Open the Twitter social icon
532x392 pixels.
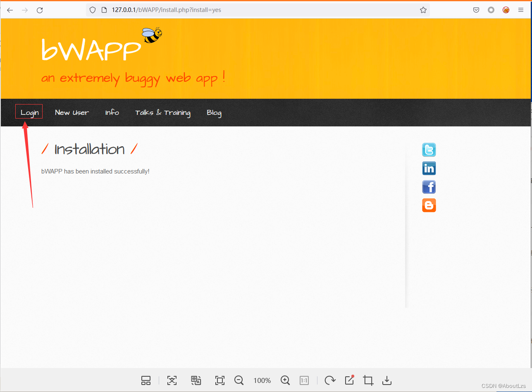429,150
